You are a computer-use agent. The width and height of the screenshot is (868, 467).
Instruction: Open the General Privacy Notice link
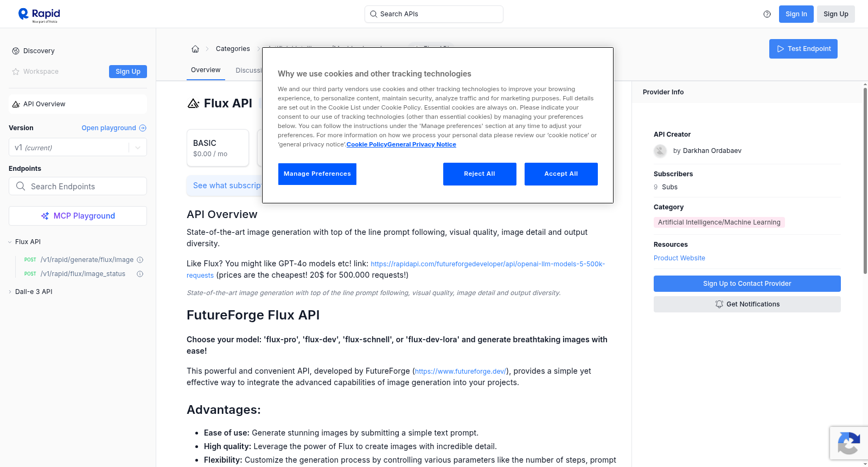click(422, 144)
